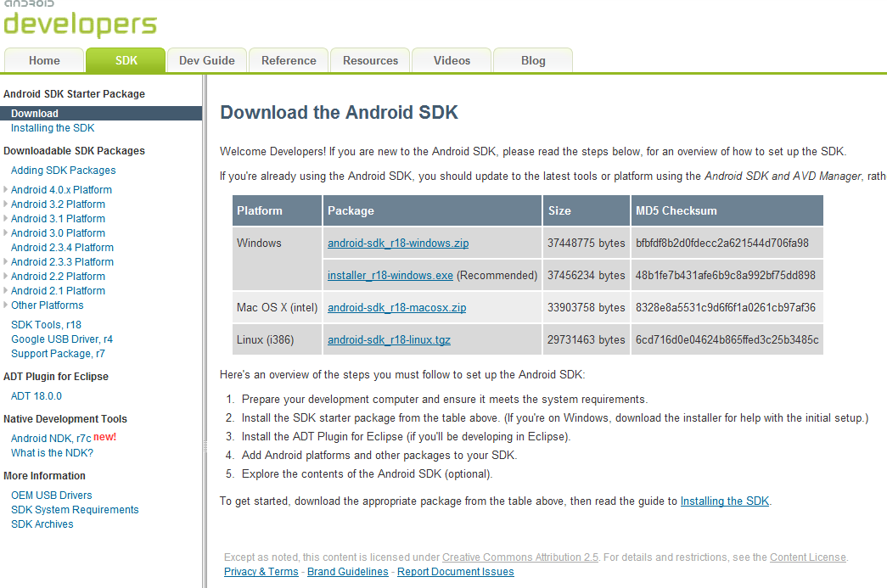Open the Installing the SDK guide link in the main text

tap(724, 501)
